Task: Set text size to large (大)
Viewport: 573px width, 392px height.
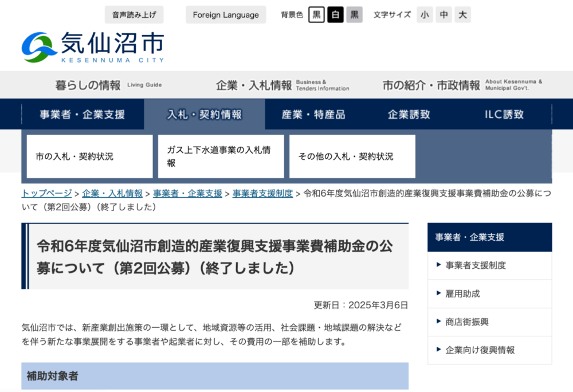Action: click(x=462, y=14)
